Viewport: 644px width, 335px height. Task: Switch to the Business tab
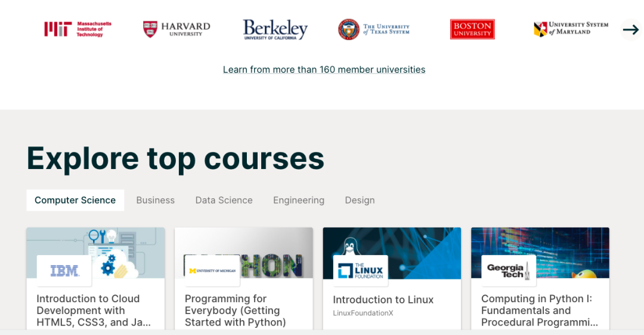pyautogui.click(x=156, y=201)
